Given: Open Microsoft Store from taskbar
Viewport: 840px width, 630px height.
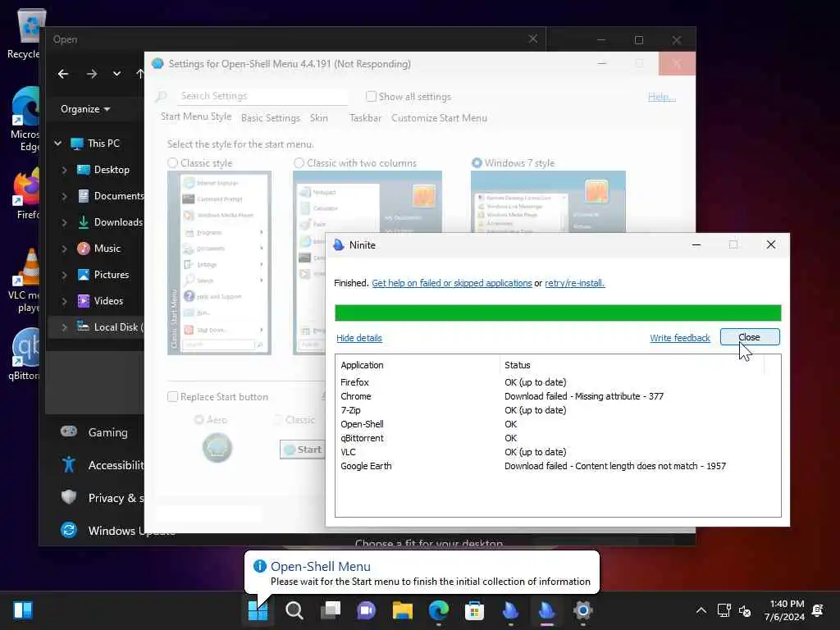Looking at the screenshot, I should 474,610.
